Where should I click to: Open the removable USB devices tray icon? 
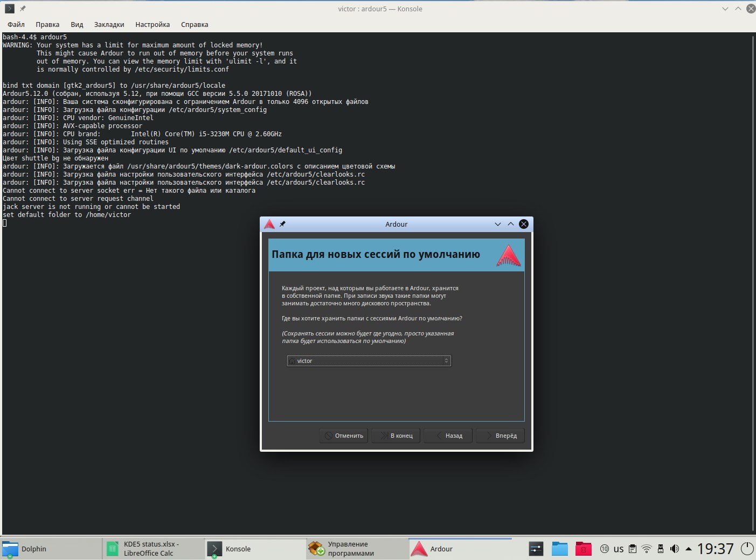click(x=661, y=549)
